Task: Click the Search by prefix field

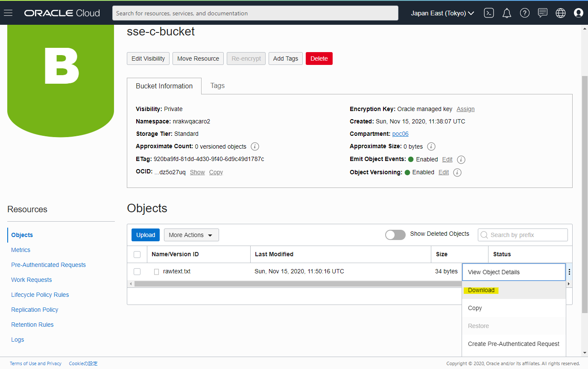Action: (x=523, y=235)
